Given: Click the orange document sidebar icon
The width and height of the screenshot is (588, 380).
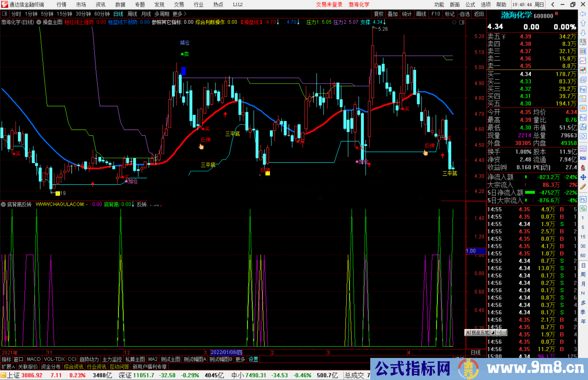Looking at the screenshot, I should pyautogui.click(x=583, y=108).
